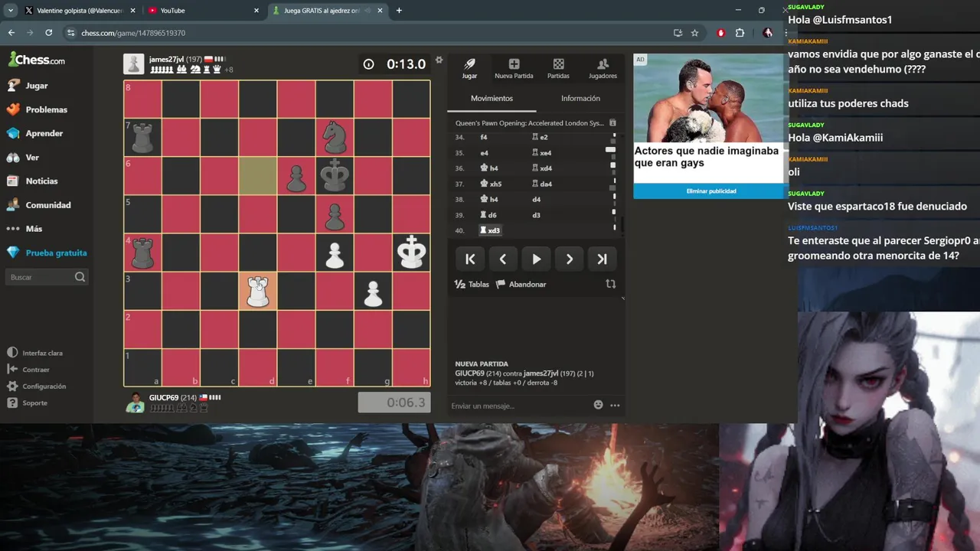Click james27jvl avatar thumbnail
The width and height of the screenshot is (980, 551).
[134, 64]
